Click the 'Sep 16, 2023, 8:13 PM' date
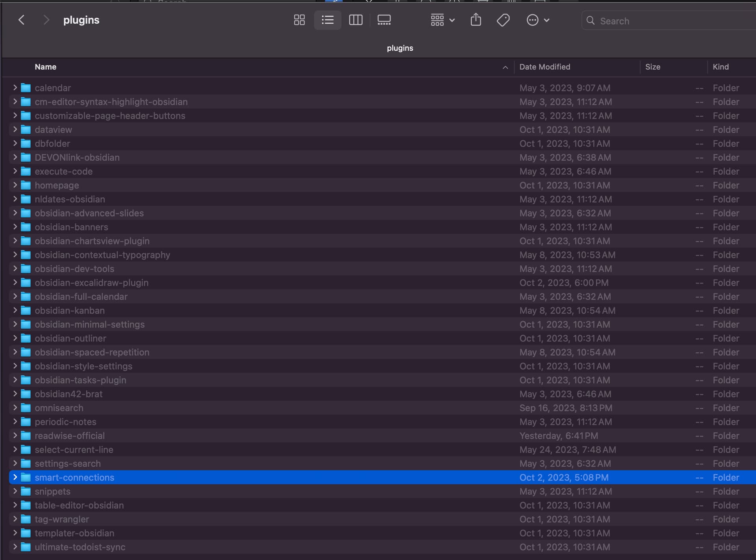 [565, 408]
